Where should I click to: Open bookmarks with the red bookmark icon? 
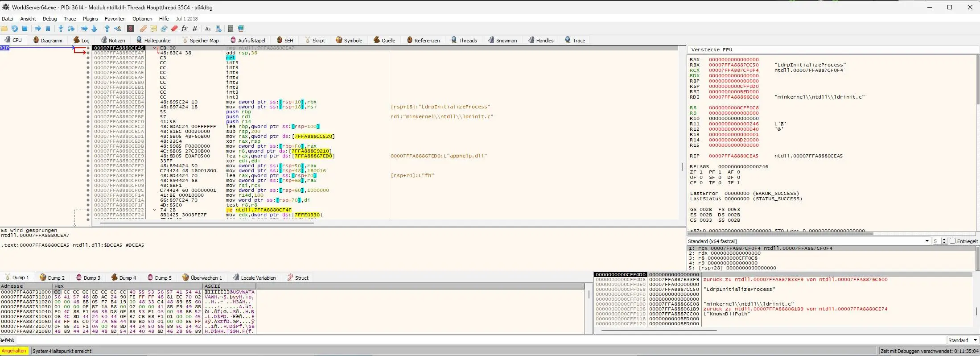coord(174,29)
